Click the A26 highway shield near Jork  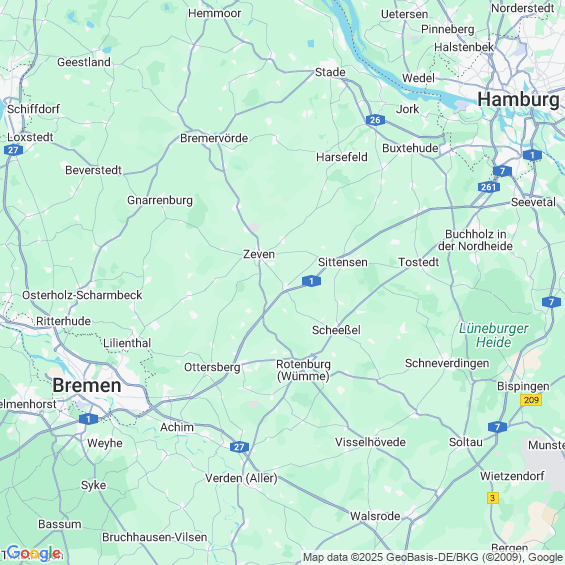point(375,120)
